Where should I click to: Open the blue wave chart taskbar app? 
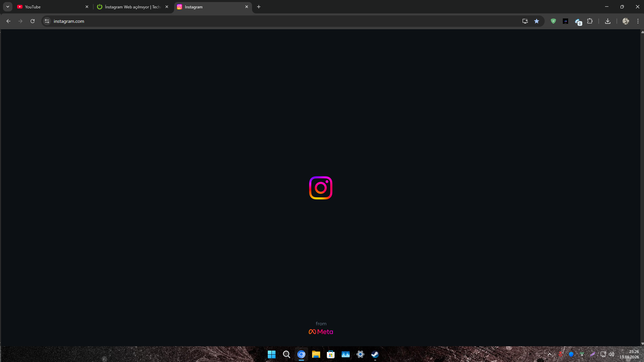[346, 354]
